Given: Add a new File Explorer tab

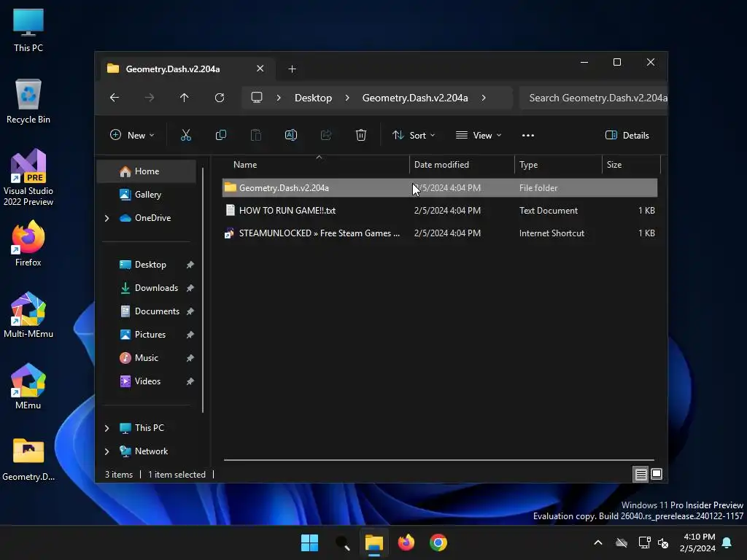Looking at the screenshot, I should [292, 69].
